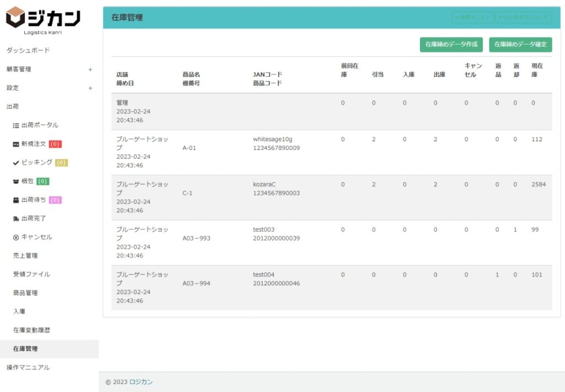This screenshot has height=392, width=565.
Task: Click the 梱包 open-box icon
Action: click(16, 181)
